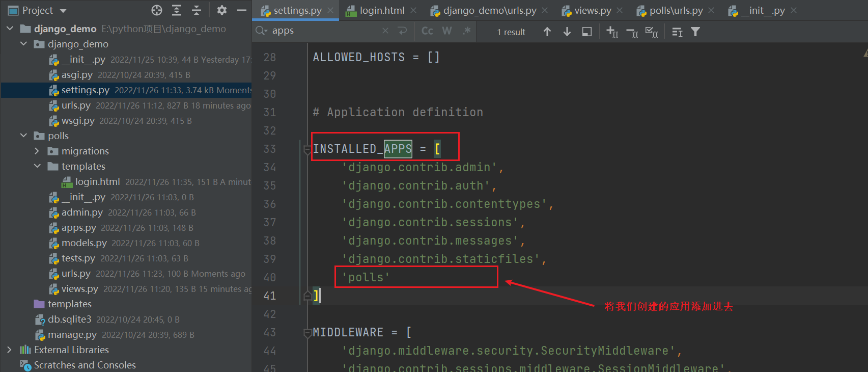Image resolution: width=868 pixels, height=372 pixels.
Task: Click 'django.contrib.staticfiles' on line 39
Action: (x=441, y=259)
